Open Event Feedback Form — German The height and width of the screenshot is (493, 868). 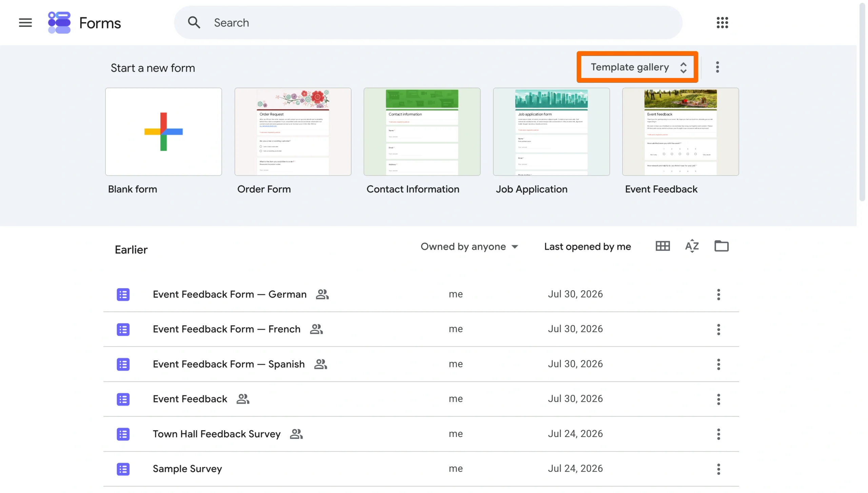coord(230,295)
